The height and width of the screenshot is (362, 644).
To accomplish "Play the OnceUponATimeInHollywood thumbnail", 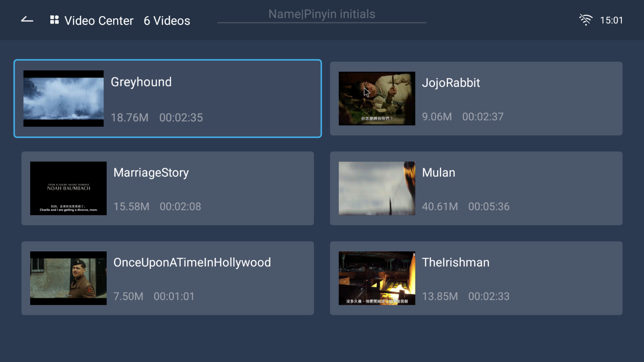I will click(68, 278).
